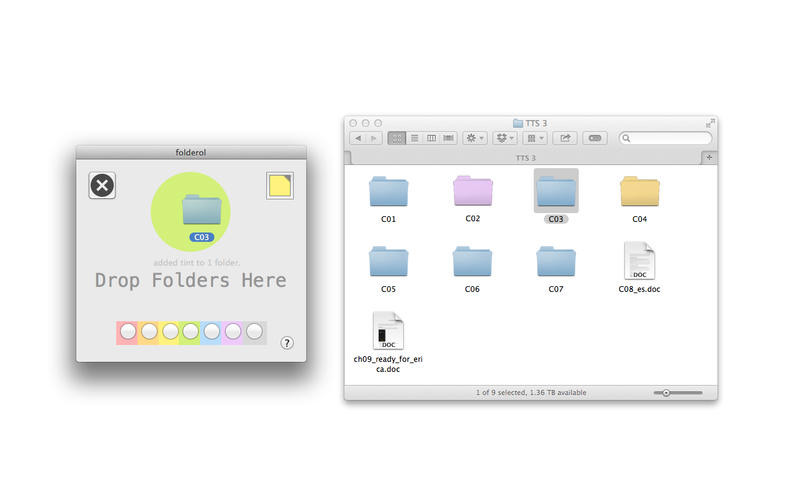Screen dimensions: 800x500
Task: Select the blue tint radio button
Action: tap(212, 331)
